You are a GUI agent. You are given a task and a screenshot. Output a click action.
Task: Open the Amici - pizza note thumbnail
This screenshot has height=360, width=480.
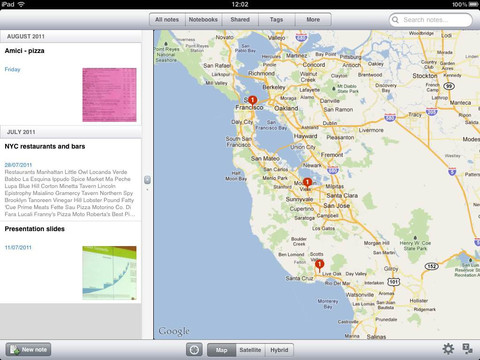click(109, 95)
